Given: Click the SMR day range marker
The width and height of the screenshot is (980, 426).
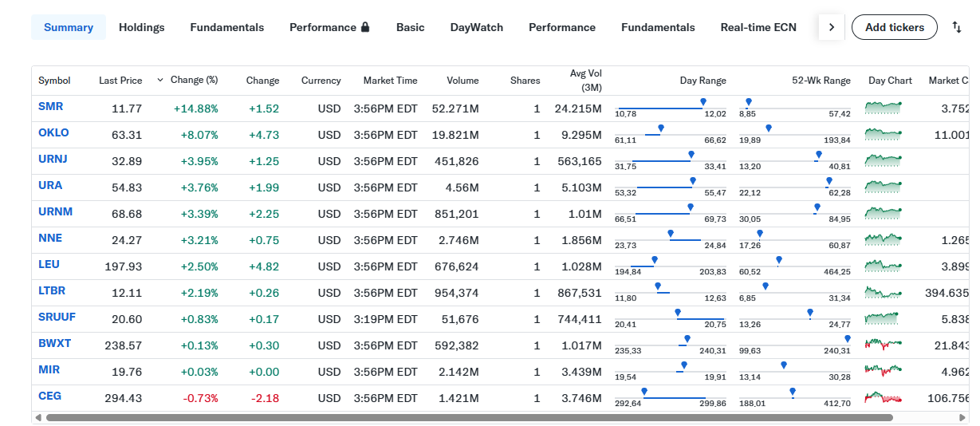Looking at the screenshot, I should (703, 102).
